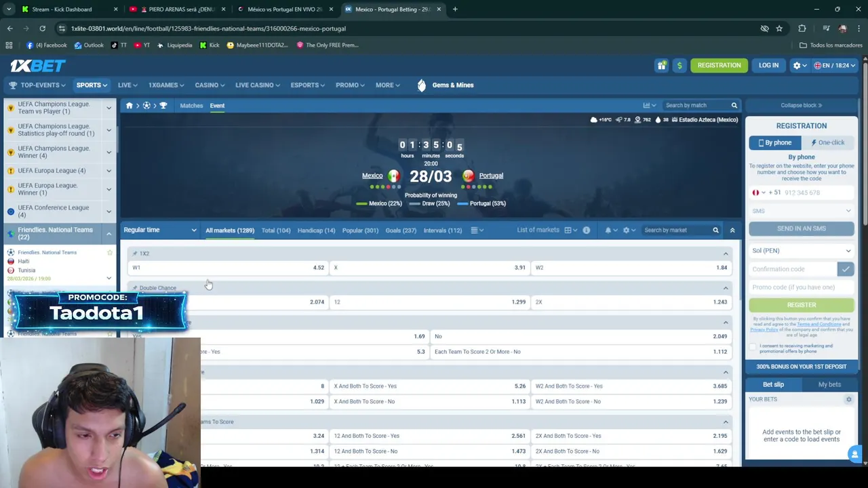
Task: Expand UEFA Europa League (4)
Action: [x=108, y=171]
